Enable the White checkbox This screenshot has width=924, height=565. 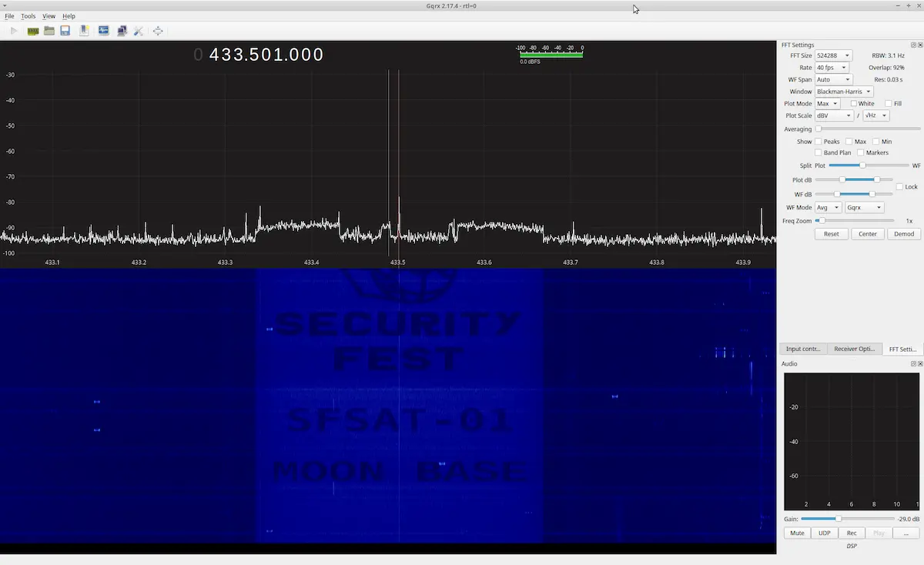click(x=854, y=103)
